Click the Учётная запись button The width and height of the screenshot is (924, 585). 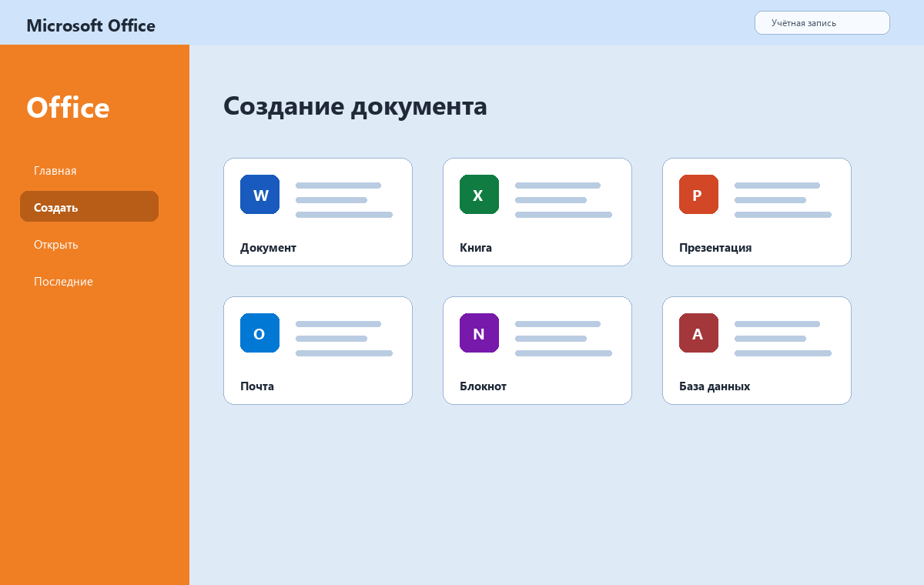coord(822,23)
